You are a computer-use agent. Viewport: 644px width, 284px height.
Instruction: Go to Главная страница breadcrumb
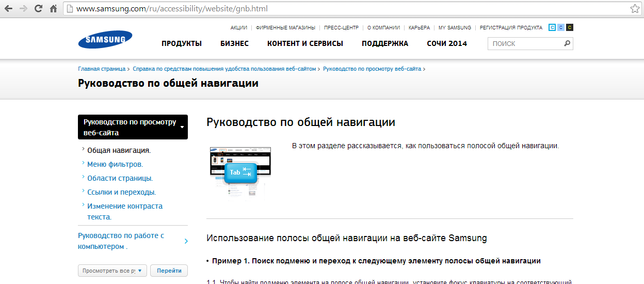coord(102,69)
